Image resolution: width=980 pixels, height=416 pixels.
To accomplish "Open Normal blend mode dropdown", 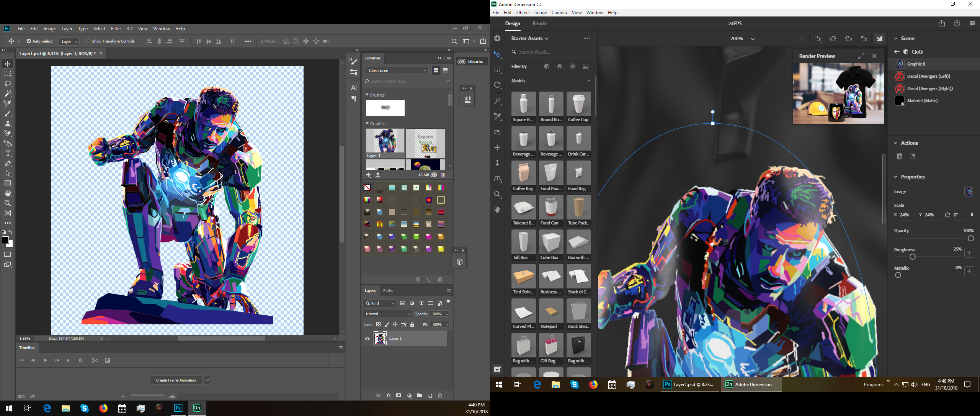I will (x=387, y=314).
